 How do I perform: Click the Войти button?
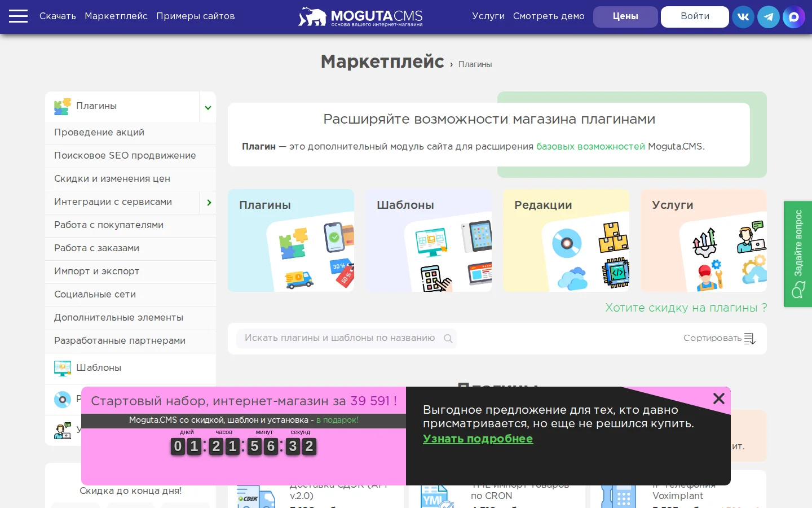click(695, 17)
